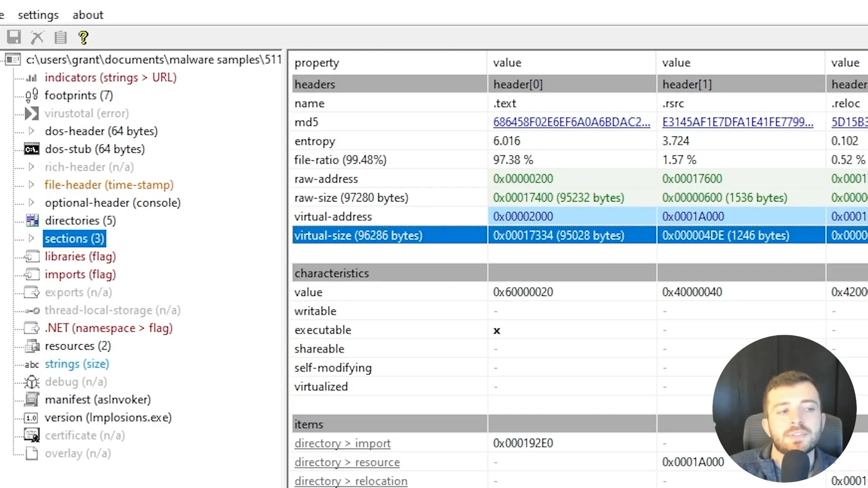This screenshot has height=488, width=868.
Task: Expand the sections (3) tree node
Action: point(31,238)
